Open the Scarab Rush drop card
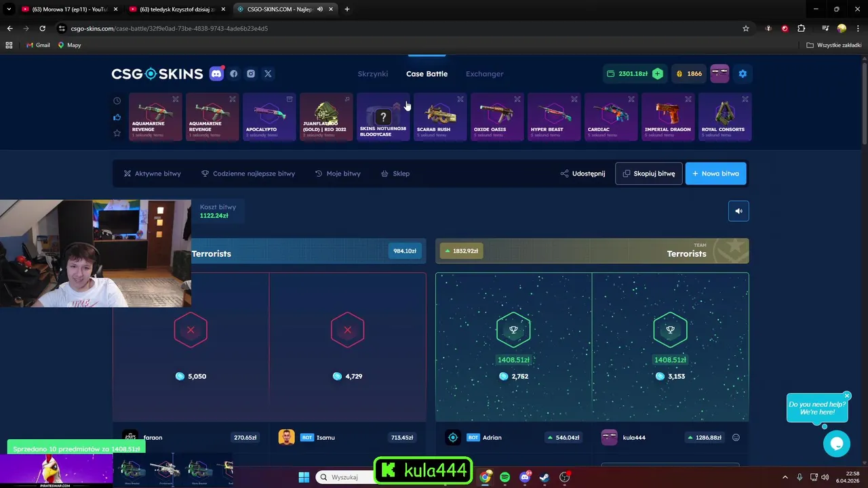The height and width of the screenshot is (488, 868). pos(441,117)
